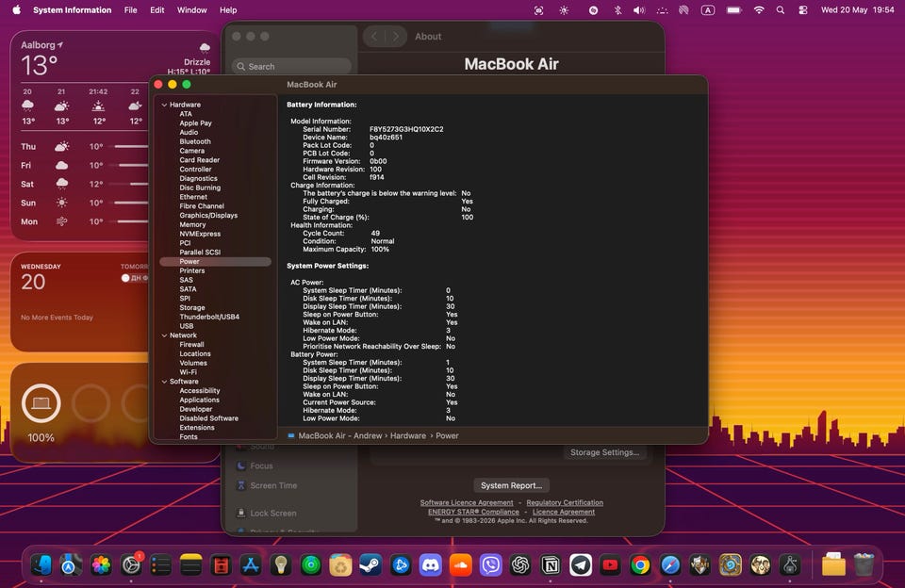Screen dimensions: 905x588
Task: Open the Photos app in the dock
Action: (101, 565)
